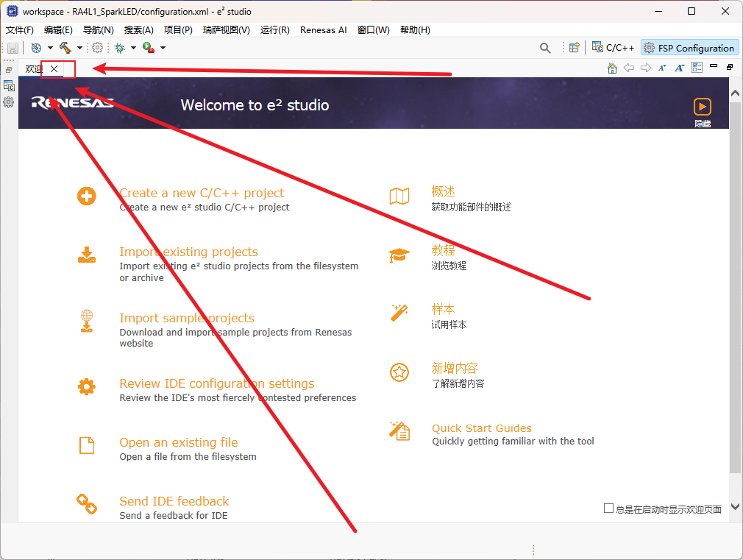The image size is (743, 560).
Task: Click the vertical scrollbar of the welcome page
Action: [x=735, y=294]
